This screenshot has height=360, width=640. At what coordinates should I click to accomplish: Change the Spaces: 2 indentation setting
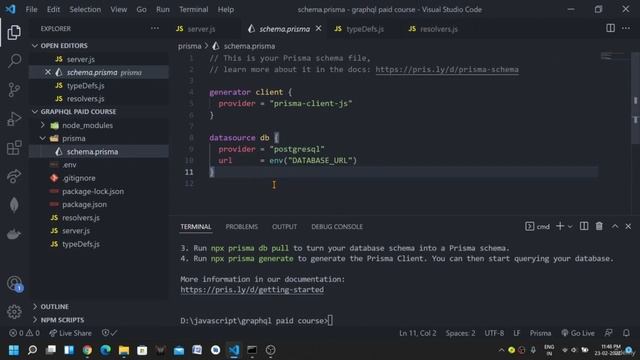pos(460,333)
